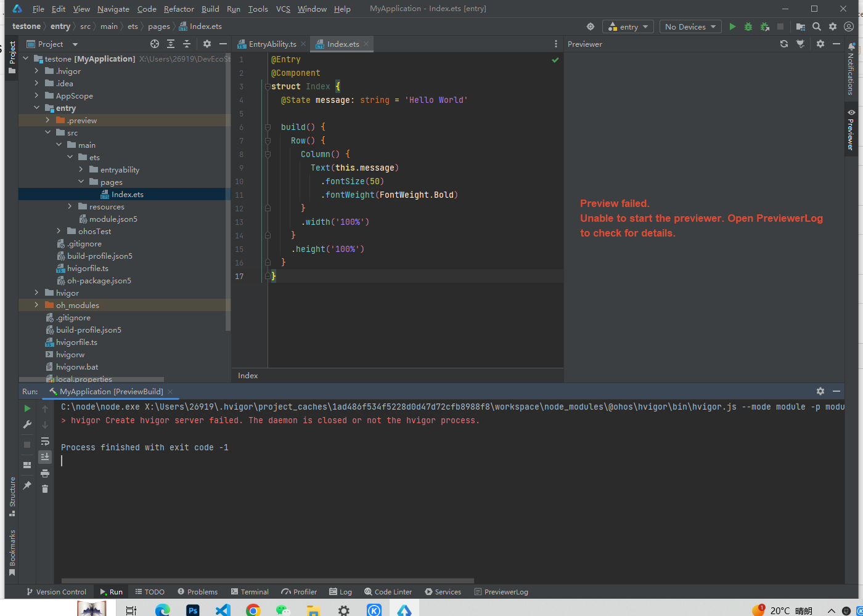Open the Code Linter tool window
This screenshot has width=863, height=616.
pos(388,591)
